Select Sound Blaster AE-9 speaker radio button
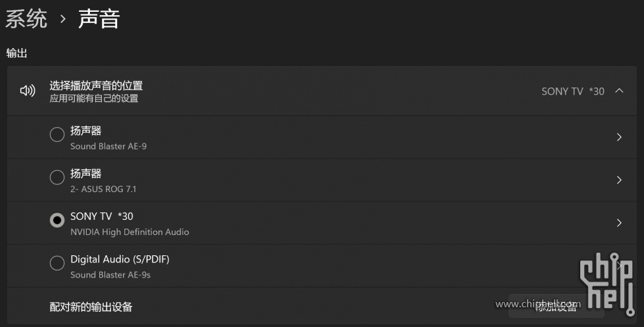The image size is (644, 327). 57,134
